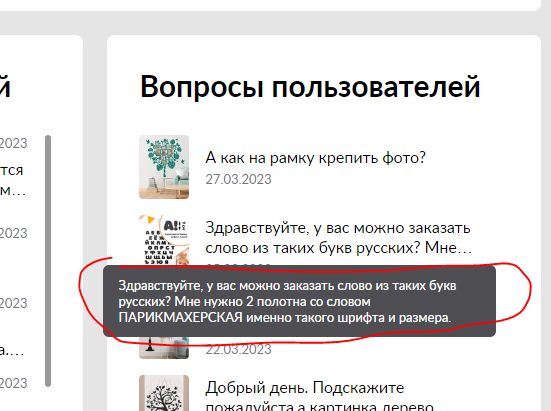Click the trailing "Мне…" in the truncated question

[x=448, y=248]
